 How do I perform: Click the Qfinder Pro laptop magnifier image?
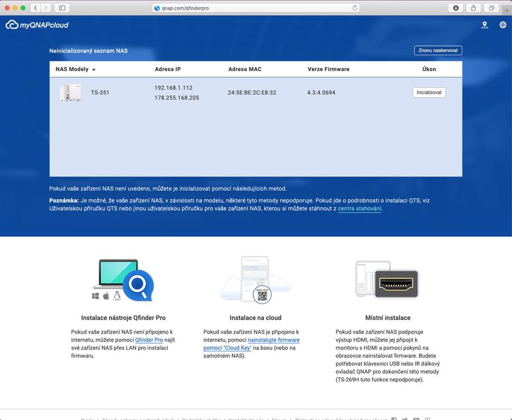[x=123, y=280]
